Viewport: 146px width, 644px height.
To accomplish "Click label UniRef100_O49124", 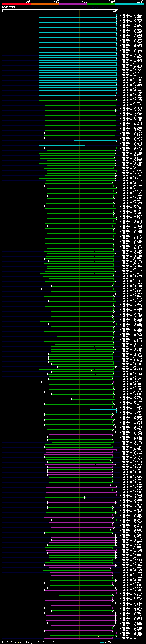I will pyautogui.click(x=131, y=60).
